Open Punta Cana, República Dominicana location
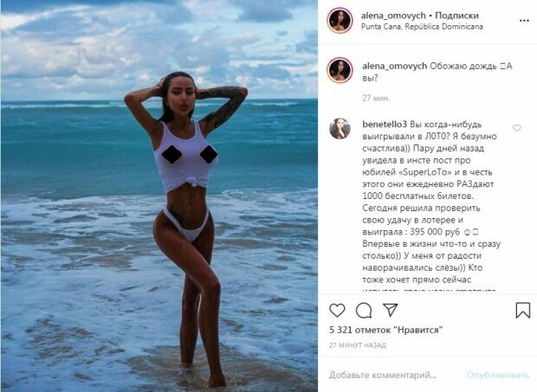Image resolution: width=537 pixels, height=392 pixels. click(x=422, y=27)
